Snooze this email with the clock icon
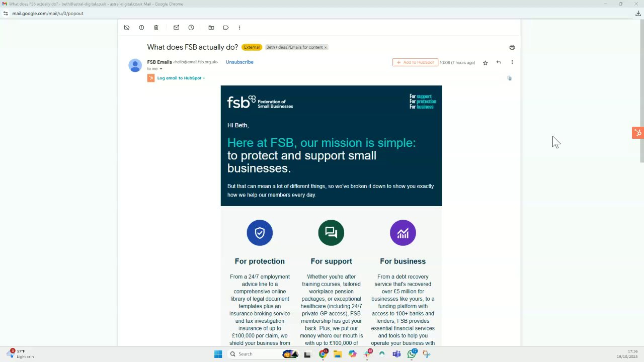This screenshot has height=362, width=644. tap(191, 28)
